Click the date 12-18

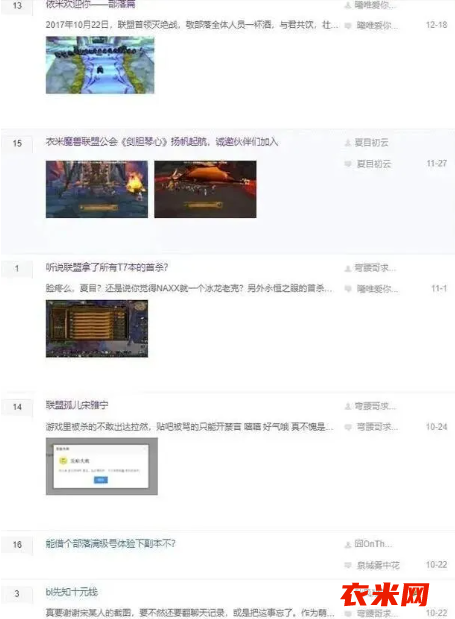click(x=436, y=25)
